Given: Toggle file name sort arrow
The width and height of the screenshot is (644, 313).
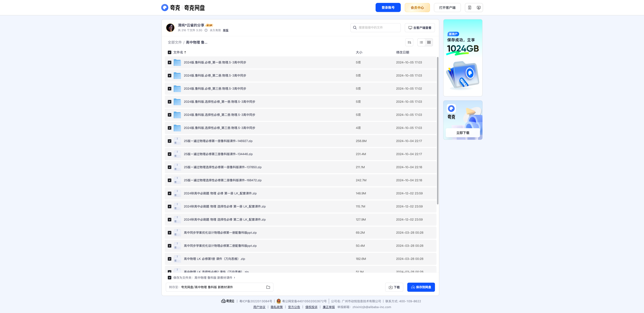Looking at the screenshot, I should (185, 52).
